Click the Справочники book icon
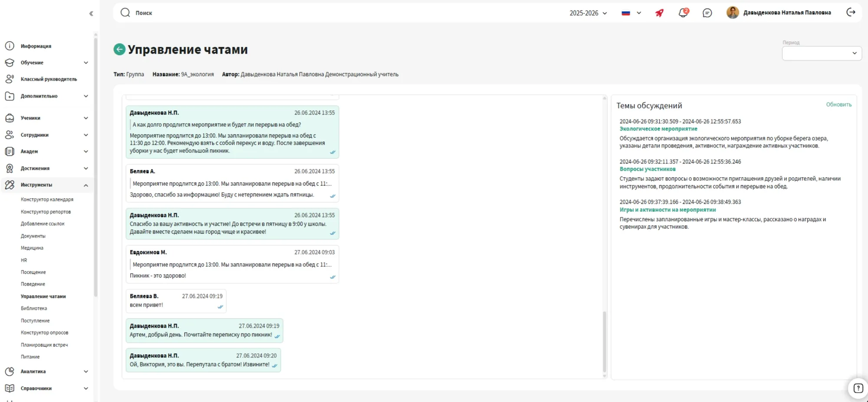This screenshot has height=402, width=868. pyautogui.click(x=10, y=389)
